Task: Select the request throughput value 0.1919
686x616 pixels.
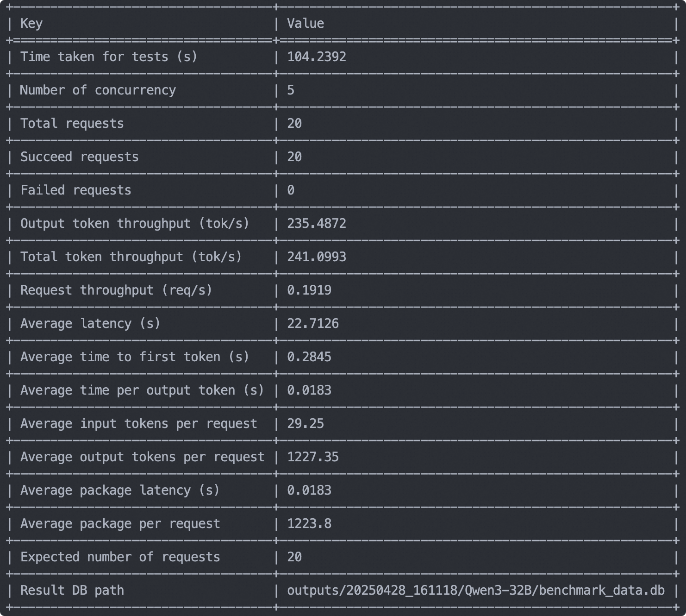Action: coord(309,290)
